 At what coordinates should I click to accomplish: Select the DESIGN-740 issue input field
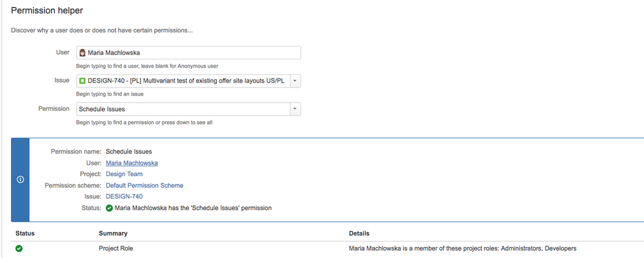click(183, 81)
